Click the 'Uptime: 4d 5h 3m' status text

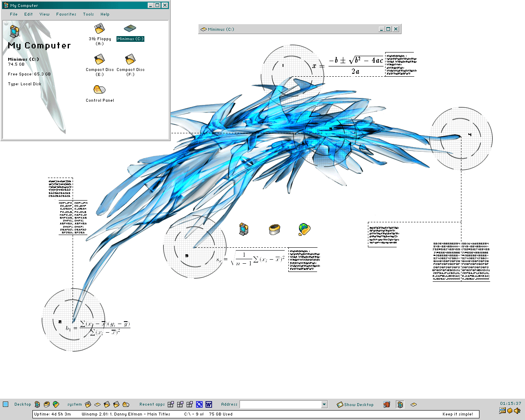click(52, 414)
